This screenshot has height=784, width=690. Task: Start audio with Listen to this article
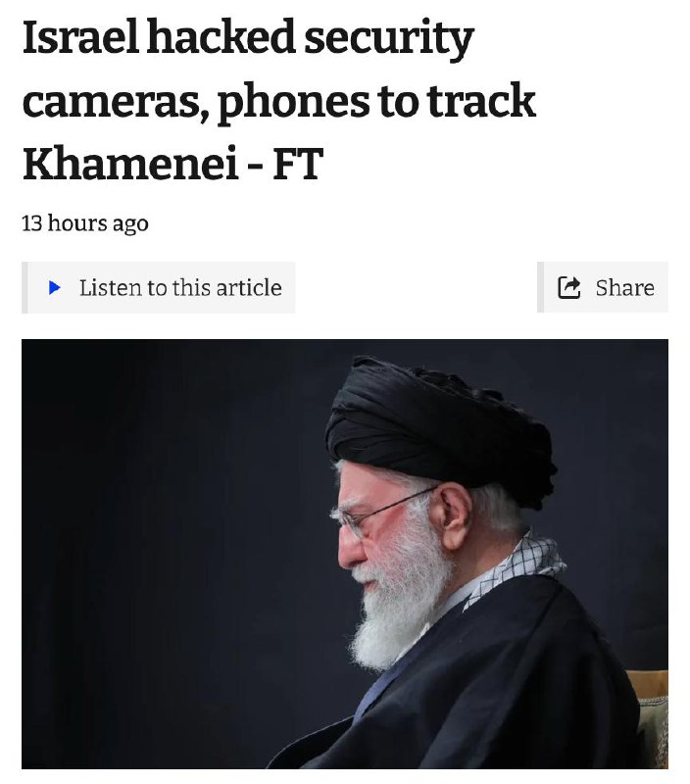pyautogui.click(x=159, y=287)
